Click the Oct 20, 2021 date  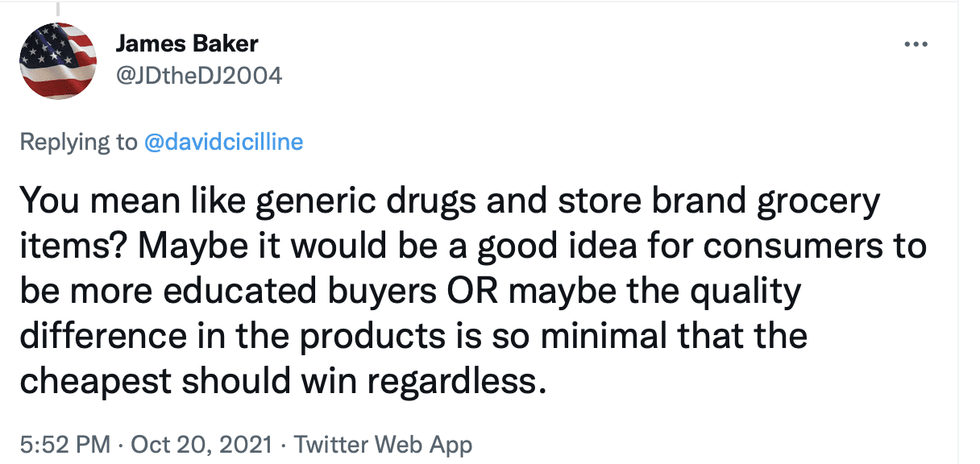point(195,444)
